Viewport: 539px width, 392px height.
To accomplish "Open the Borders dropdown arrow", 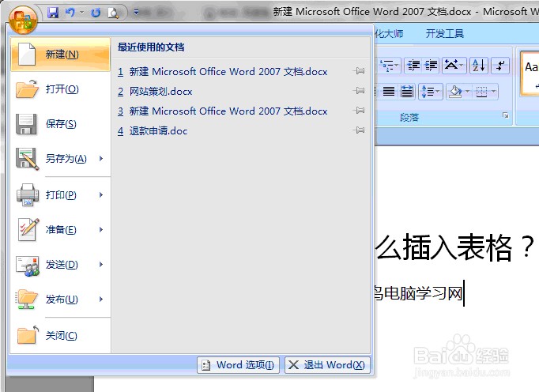I will [x=494, y=92].
